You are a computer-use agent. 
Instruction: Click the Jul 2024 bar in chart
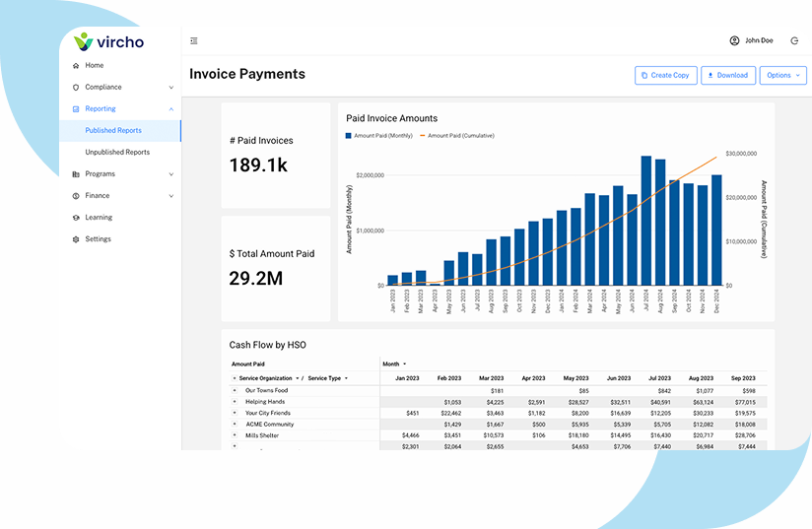click(645, 221)
